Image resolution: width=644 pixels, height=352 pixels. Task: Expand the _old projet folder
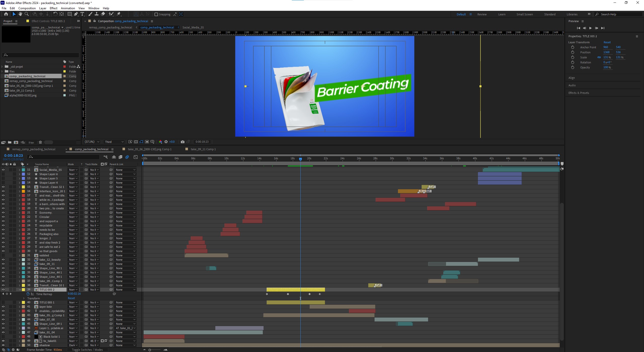pyautogui.click(x=2, y=67)
